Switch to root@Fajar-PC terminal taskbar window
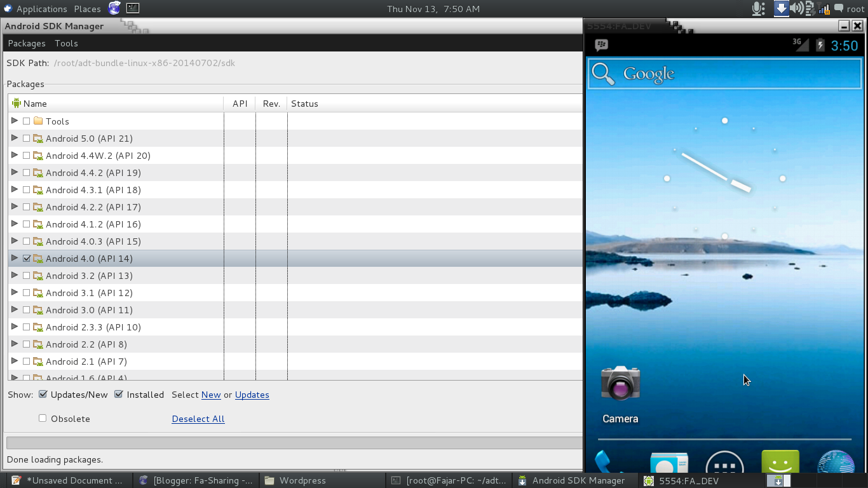 [x=449, y=480]
